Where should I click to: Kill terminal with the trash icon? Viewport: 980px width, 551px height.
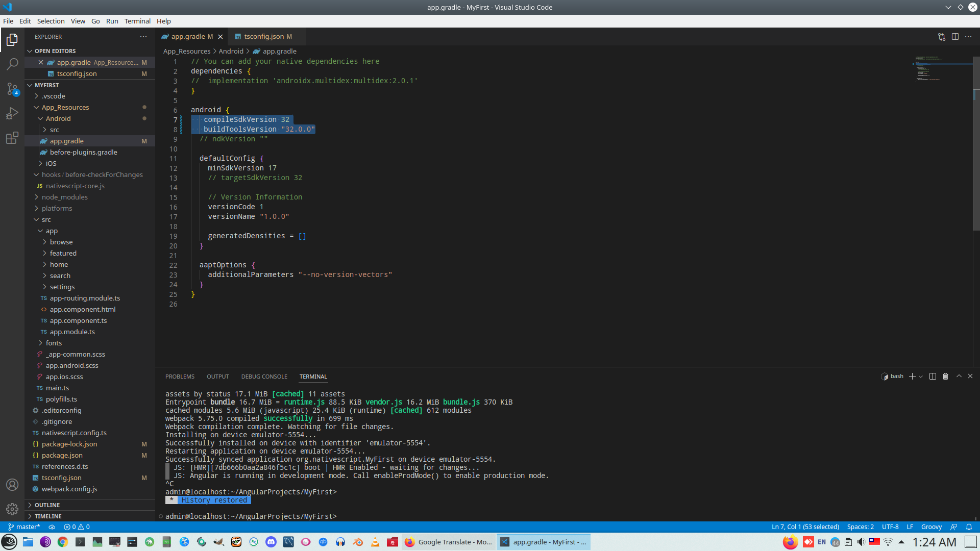[x=945, y=377]
